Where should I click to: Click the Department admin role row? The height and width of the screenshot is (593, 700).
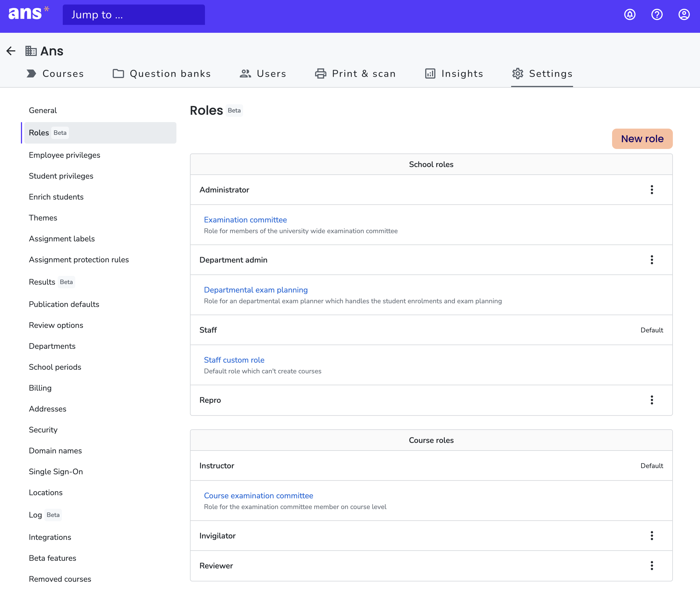click(x=431, y=260)
